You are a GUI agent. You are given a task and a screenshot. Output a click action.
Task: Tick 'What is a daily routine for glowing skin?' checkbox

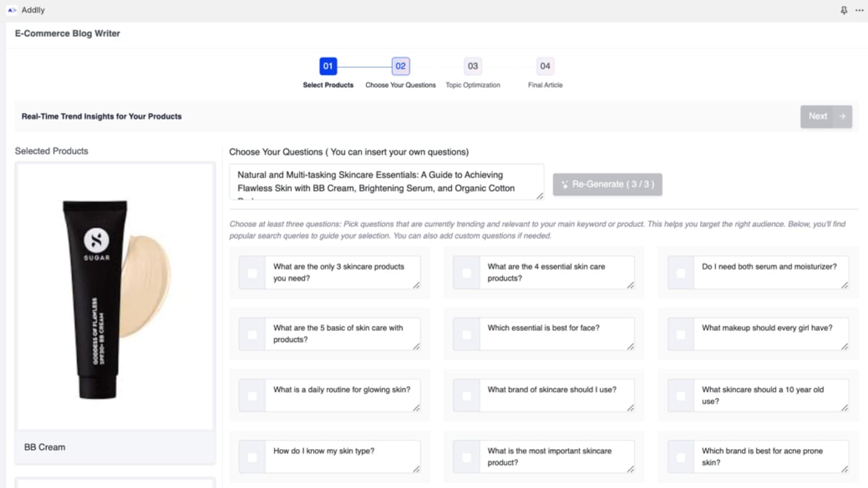[252, 396]
